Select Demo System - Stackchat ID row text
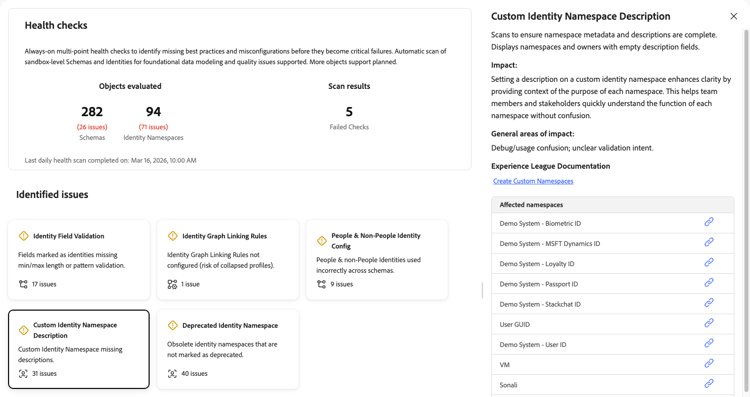 (x=540, y=304)
